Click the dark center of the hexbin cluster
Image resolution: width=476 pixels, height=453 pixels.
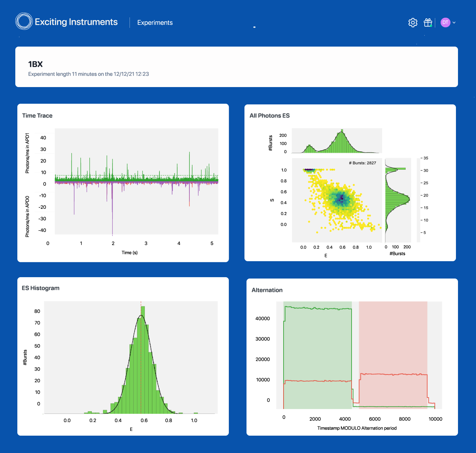(342, 198)
